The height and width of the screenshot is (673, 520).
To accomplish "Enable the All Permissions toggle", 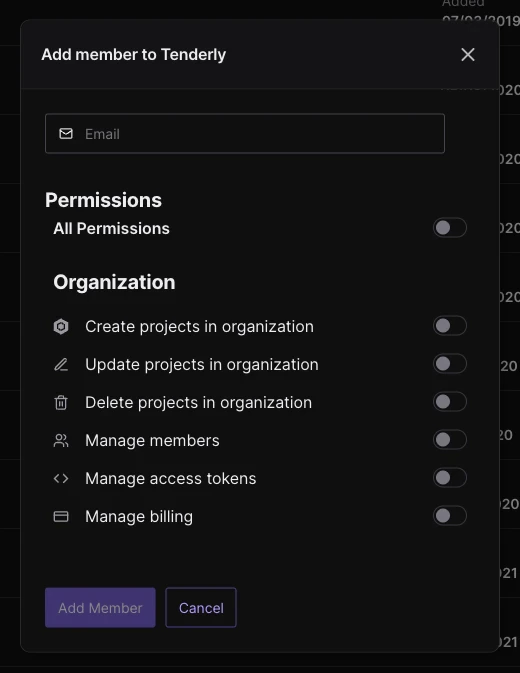I will [x=450, y=228].
